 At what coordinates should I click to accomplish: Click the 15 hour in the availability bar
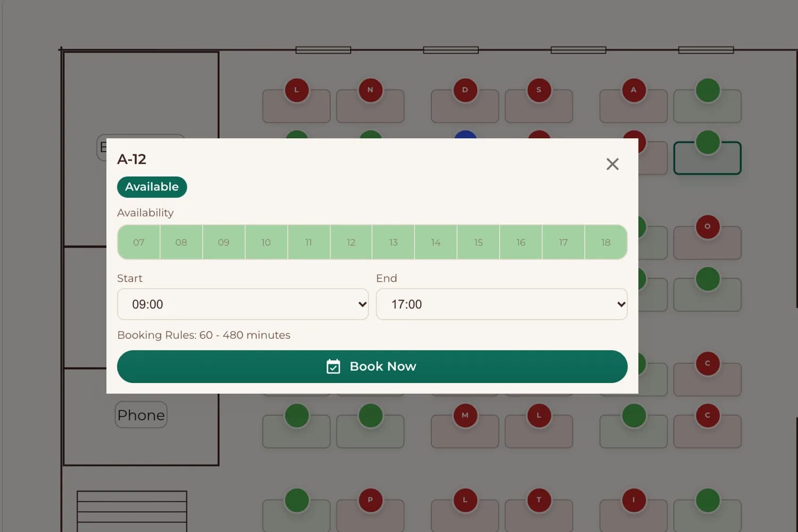478,242
